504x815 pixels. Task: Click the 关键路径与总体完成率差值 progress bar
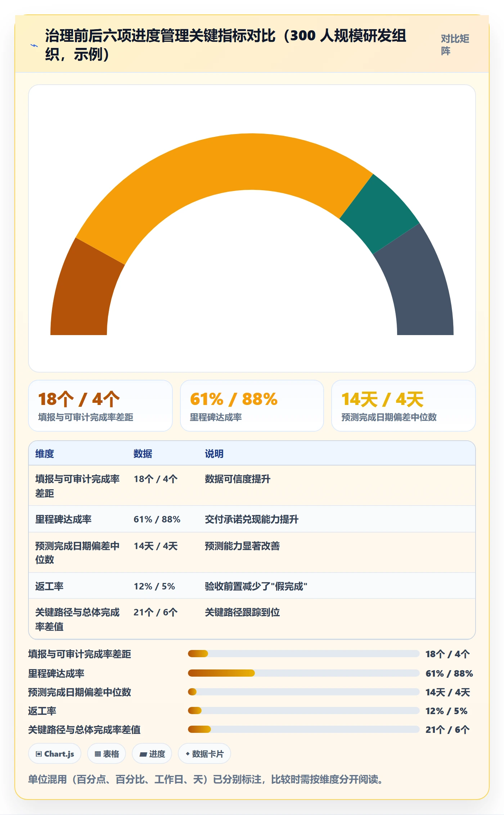303,729
